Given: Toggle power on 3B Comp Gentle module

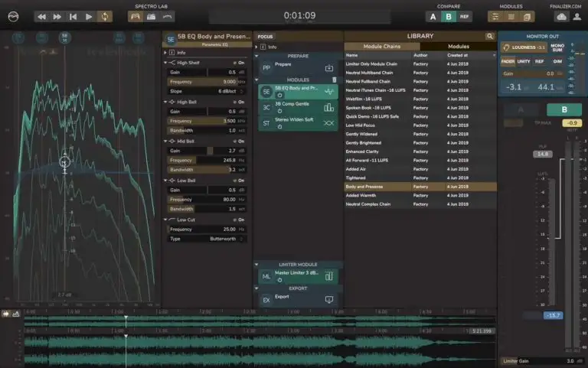Looking at the screenshot, I should (x=279, y=111).
